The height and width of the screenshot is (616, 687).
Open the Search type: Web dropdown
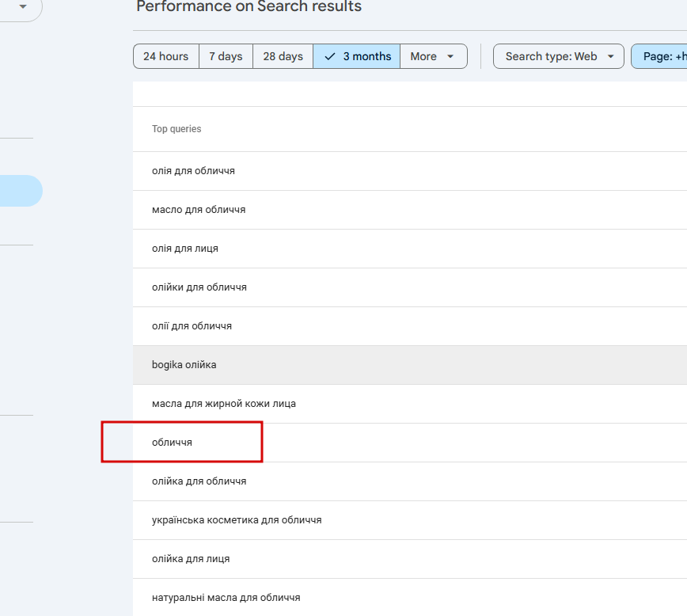(x=559, y=56)
